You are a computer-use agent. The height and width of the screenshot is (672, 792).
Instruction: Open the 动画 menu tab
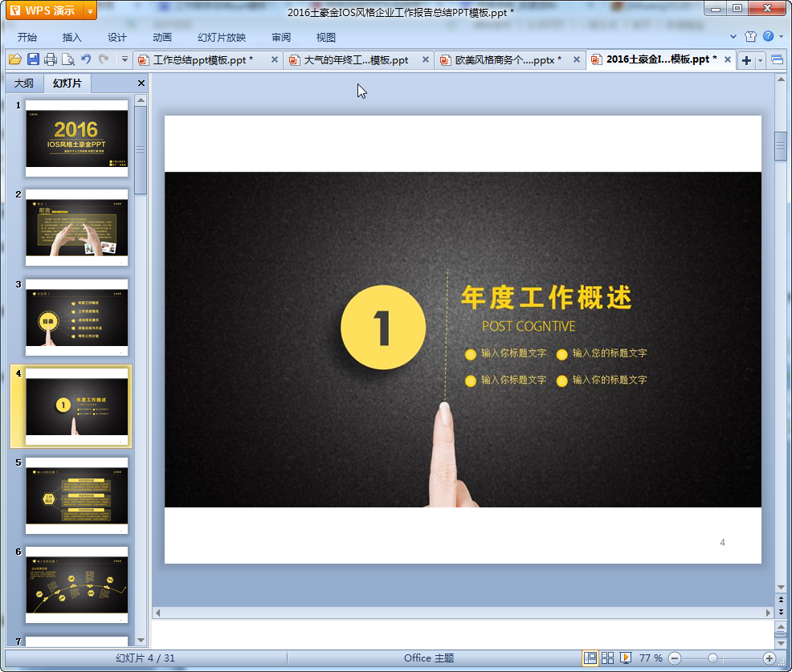click(x=162, y=38)
